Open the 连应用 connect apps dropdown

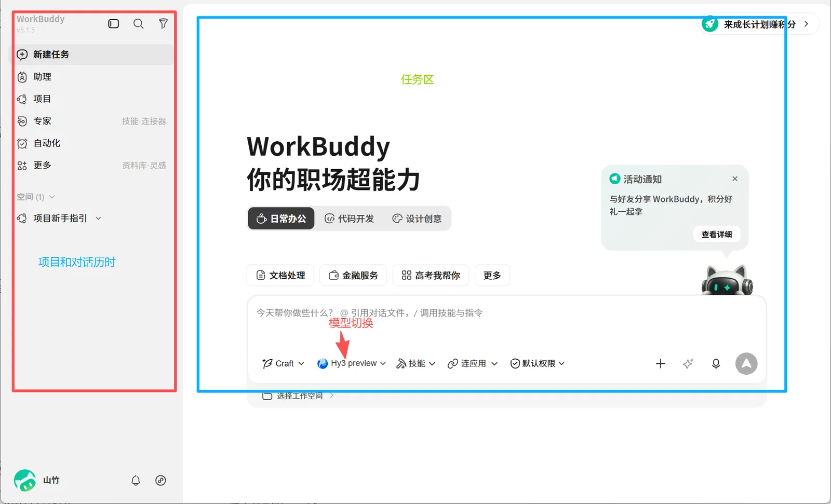point(473,363)
